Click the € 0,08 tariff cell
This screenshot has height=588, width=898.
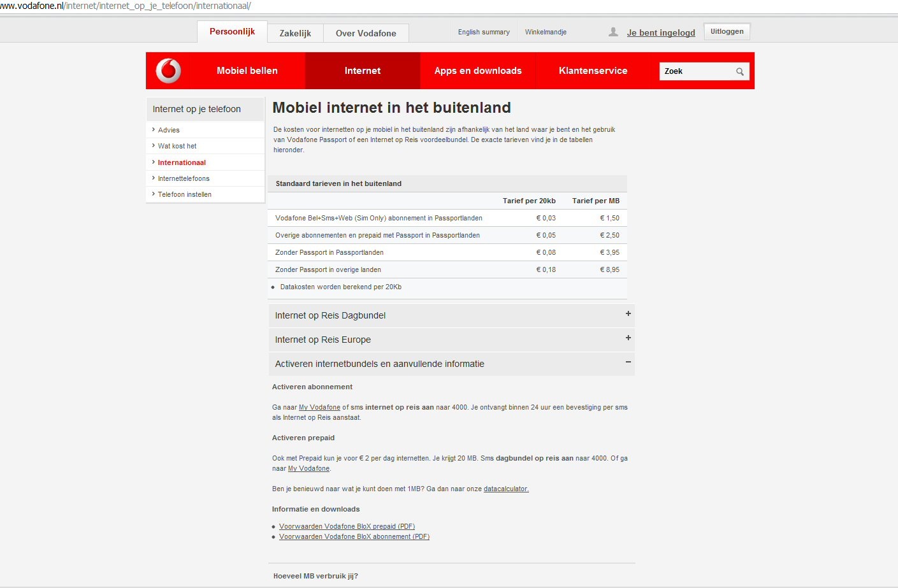pyautogui.click(x=546, y=252)
